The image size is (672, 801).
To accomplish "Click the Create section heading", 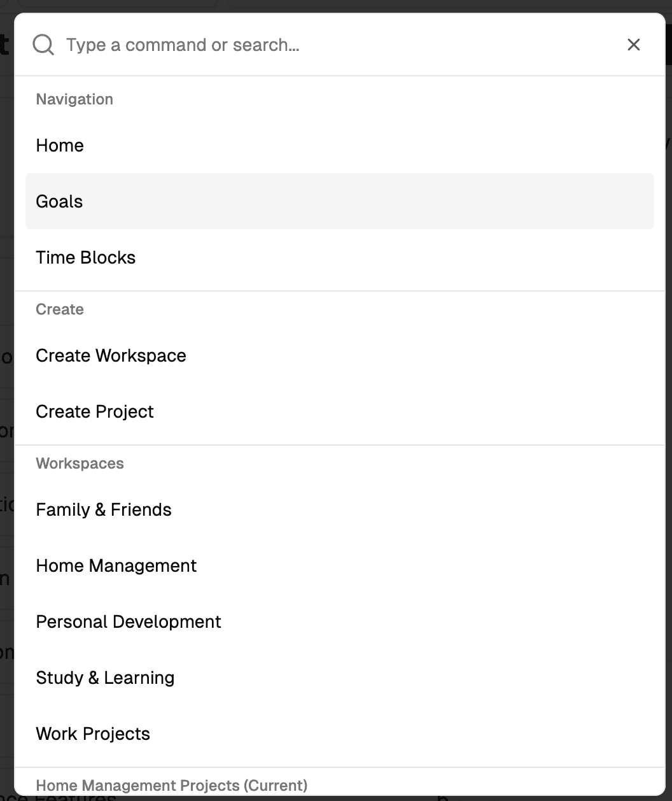I will coord(60,309).
